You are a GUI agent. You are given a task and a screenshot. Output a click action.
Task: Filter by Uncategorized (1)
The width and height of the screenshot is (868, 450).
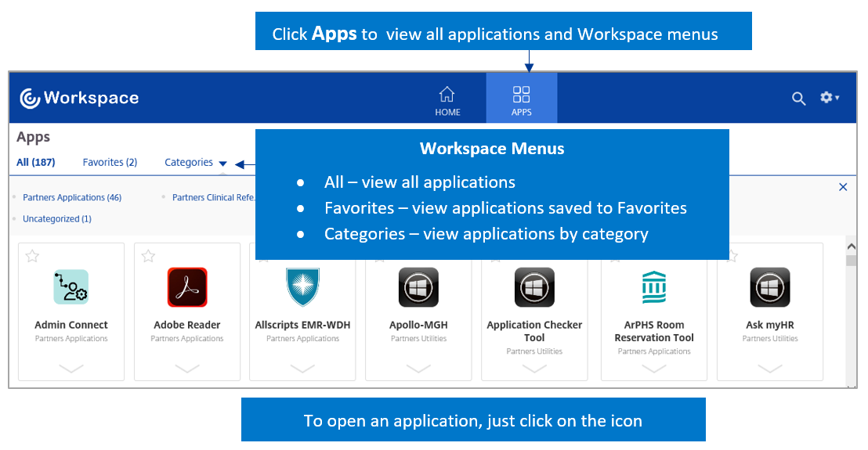tap(57, 219)
